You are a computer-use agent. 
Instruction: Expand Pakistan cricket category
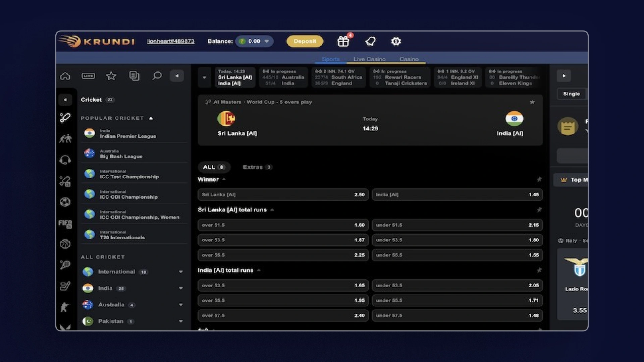point(181,321)
